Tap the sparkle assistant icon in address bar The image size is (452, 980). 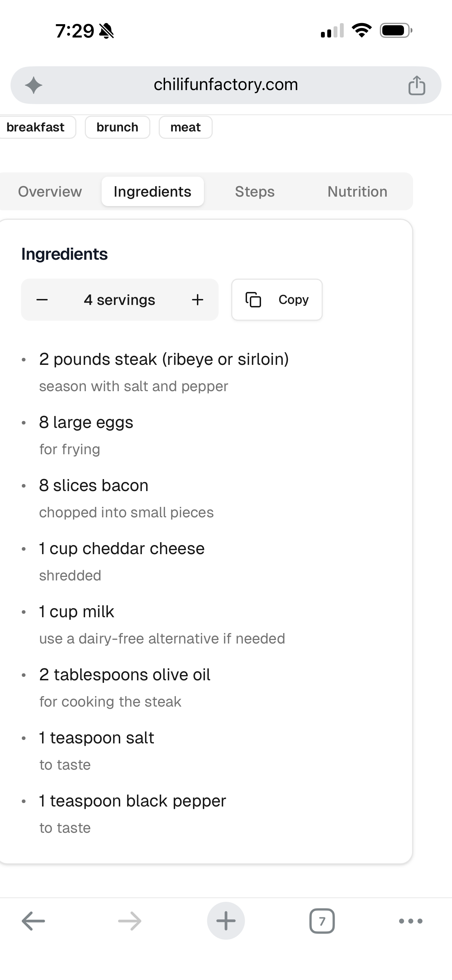(34, 85)
